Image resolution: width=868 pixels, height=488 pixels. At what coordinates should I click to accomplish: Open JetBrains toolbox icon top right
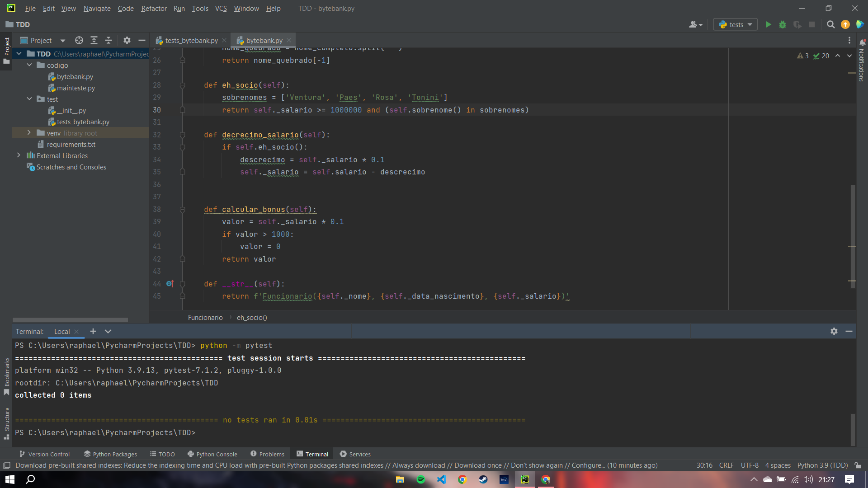860,24
